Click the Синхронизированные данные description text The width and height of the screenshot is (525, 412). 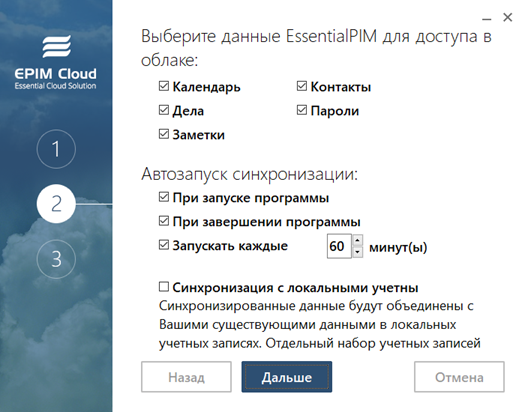pyautogui.click(x=320, y=324)
